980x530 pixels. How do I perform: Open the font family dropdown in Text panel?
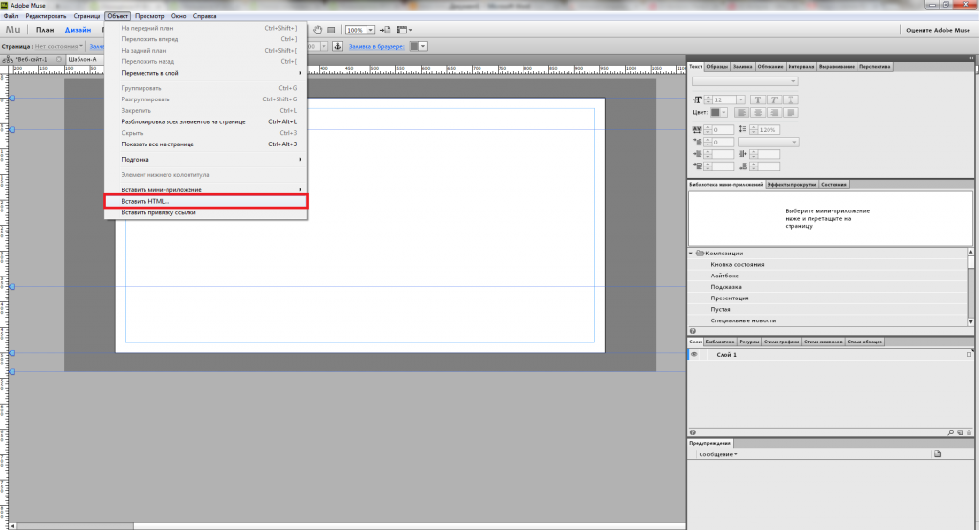point(793,82)
